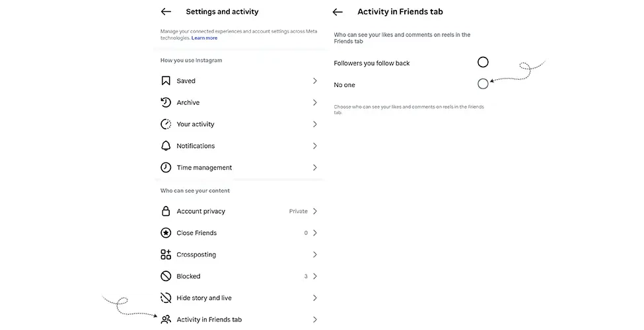The image size is (644, 330).
Task: Open Activity in Friends tab setting
Action: [x=238, y=319]
